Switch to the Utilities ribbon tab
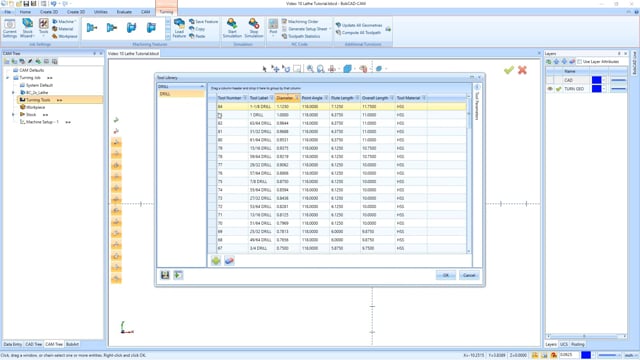The image size is (640, 360). coord(100,12)
